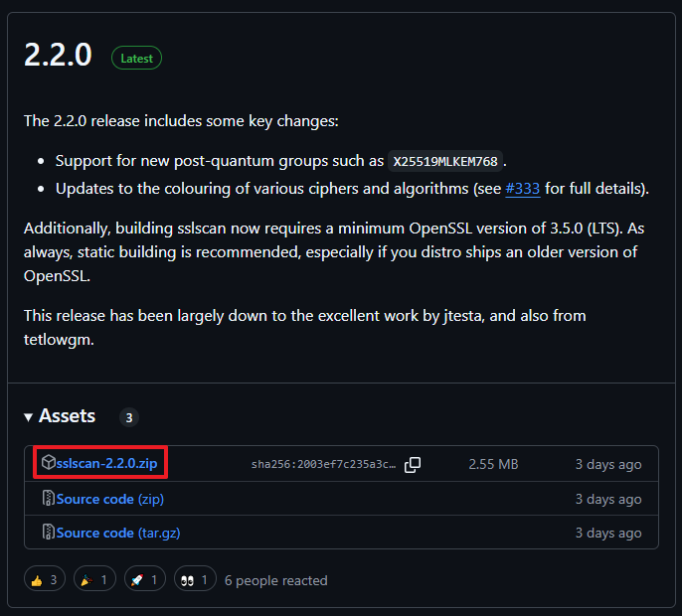This screenshot has width=682, height=616.
Task: Toggle the rocket reaction
Action: [145, 578]
